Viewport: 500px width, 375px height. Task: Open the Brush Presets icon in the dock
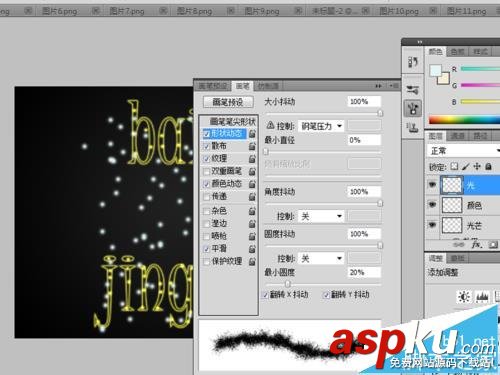(413, 89)
